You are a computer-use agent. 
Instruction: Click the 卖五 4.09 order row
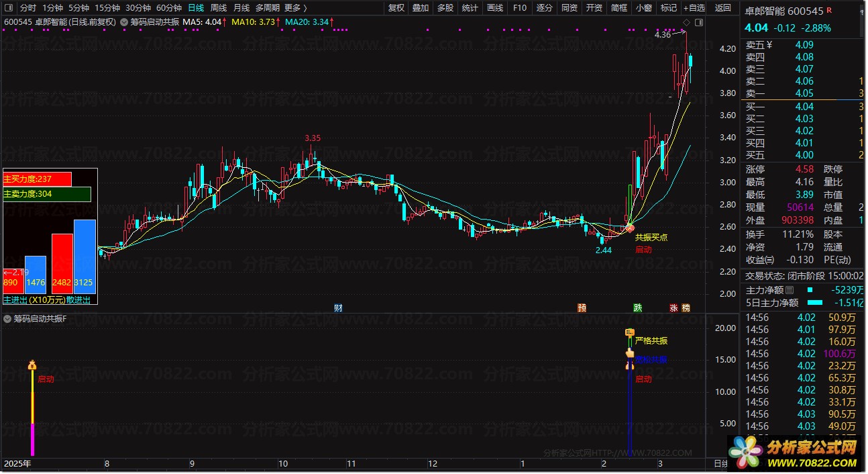[804, 45]
